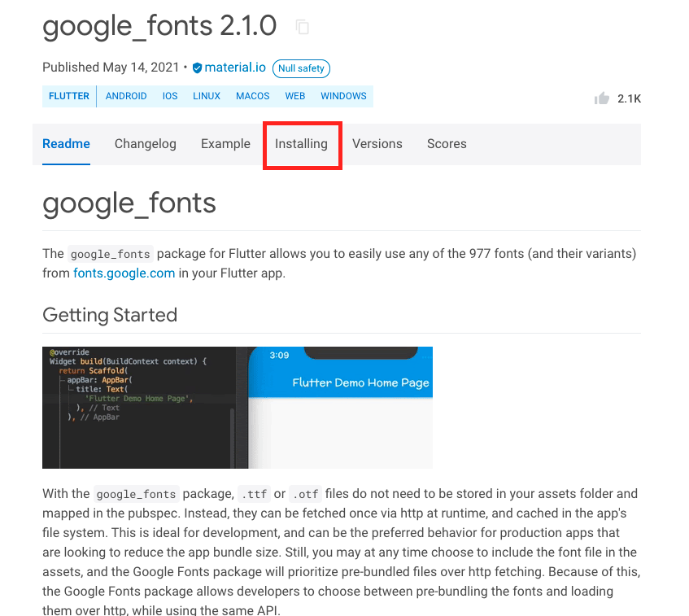Select the MACOS platform tag
Screen dimensions: 689x616
click(252, 96)
